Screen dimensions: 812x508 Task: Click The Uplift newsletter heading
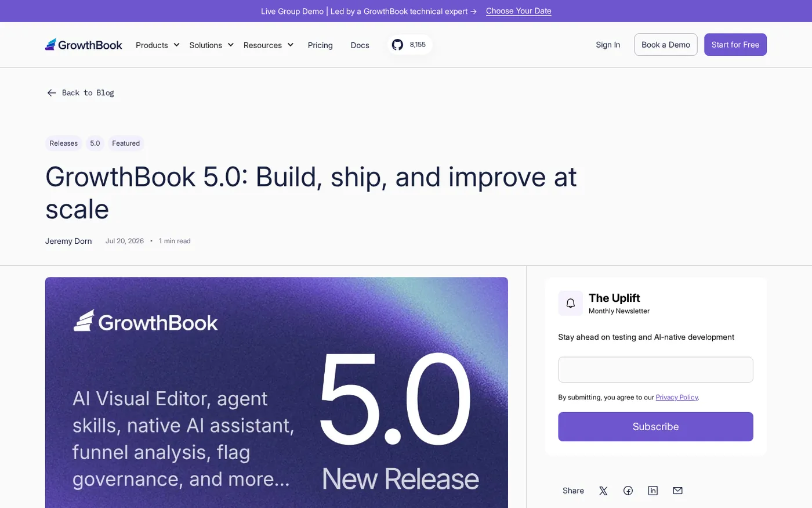coord(614,298)
